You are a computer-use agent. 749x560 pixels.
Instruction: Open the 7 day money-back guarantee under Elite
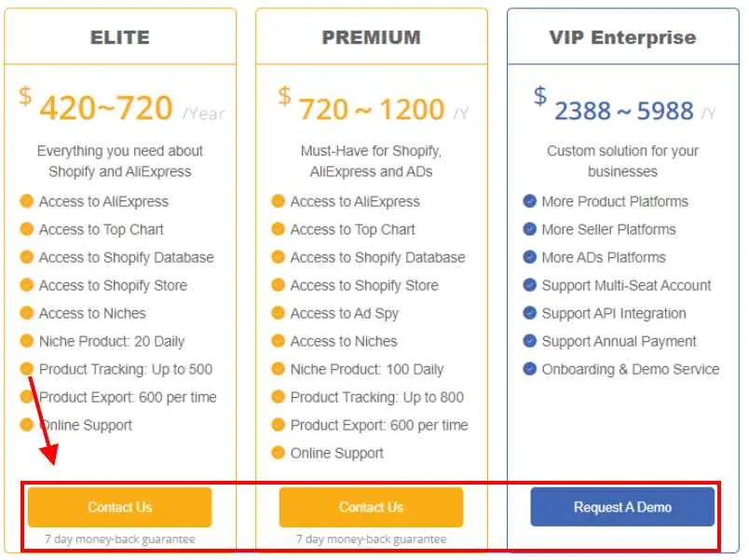pos(119,539)
